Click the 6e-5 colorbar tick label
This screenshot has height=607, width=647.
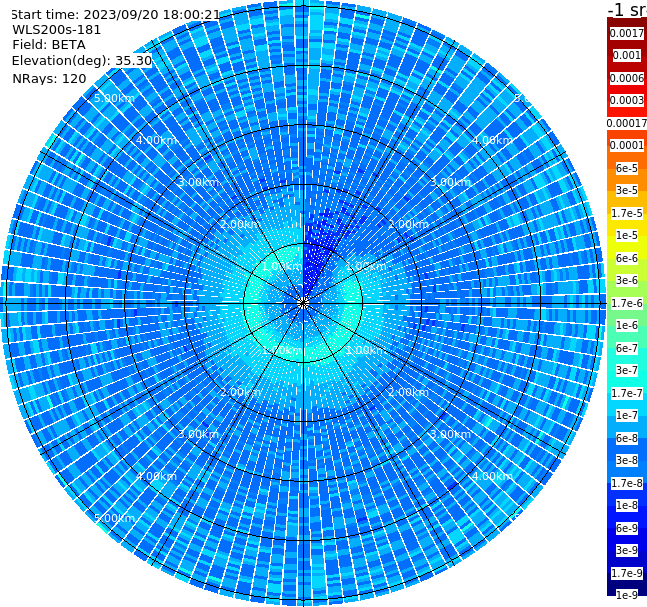pos(627,168)
